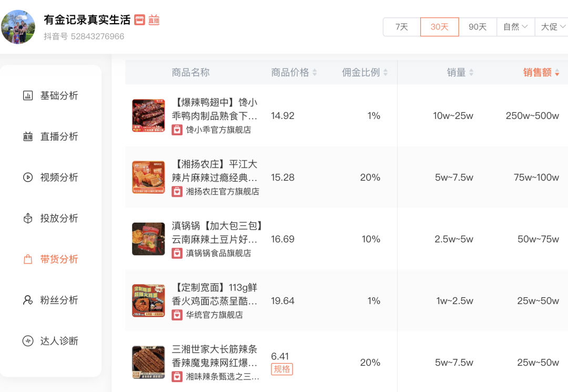Switch to the 90天 time range
Viewport: 568px width, 392px height.
click(x=478, y=27)
